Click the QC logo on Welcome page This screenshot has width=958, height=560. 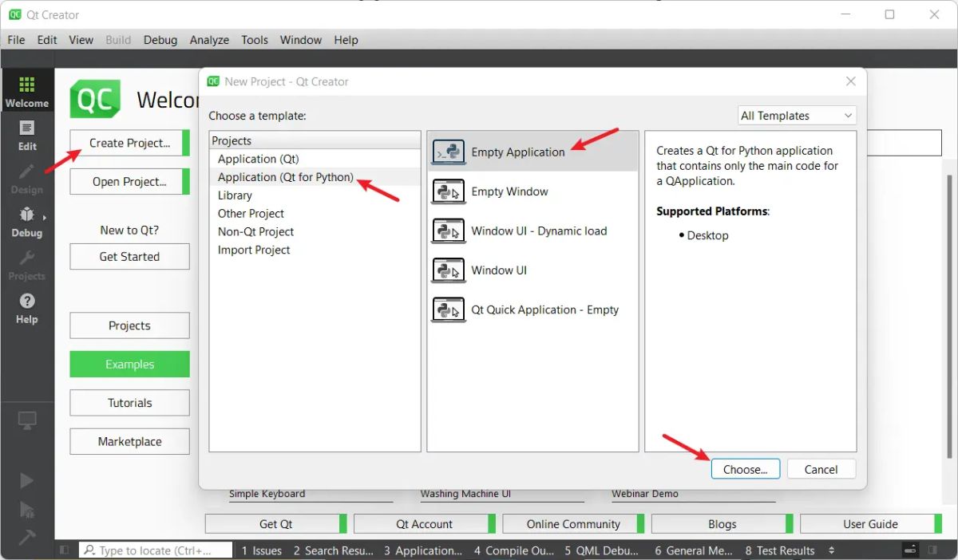pos(96,99)
